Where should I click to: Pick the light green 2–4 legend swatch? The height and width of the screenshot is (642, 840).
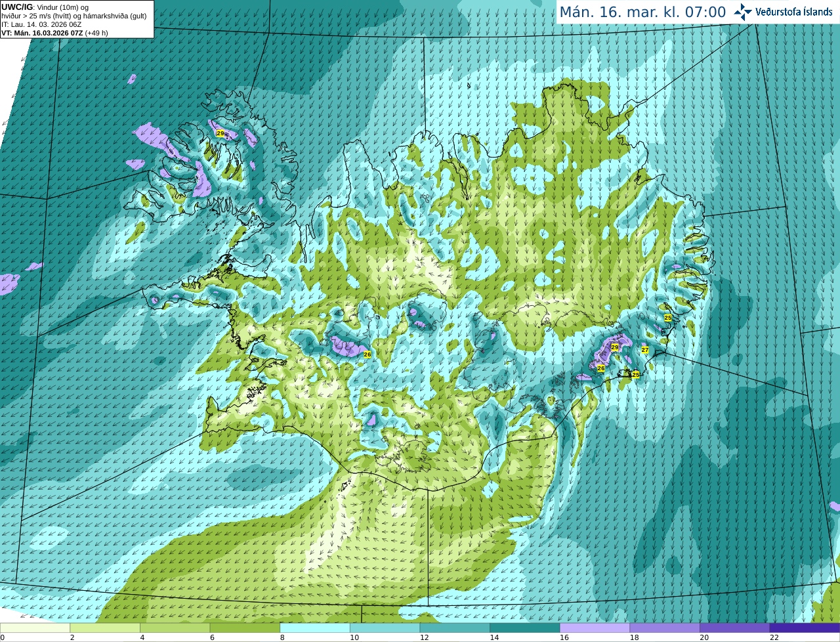[105, 628]
